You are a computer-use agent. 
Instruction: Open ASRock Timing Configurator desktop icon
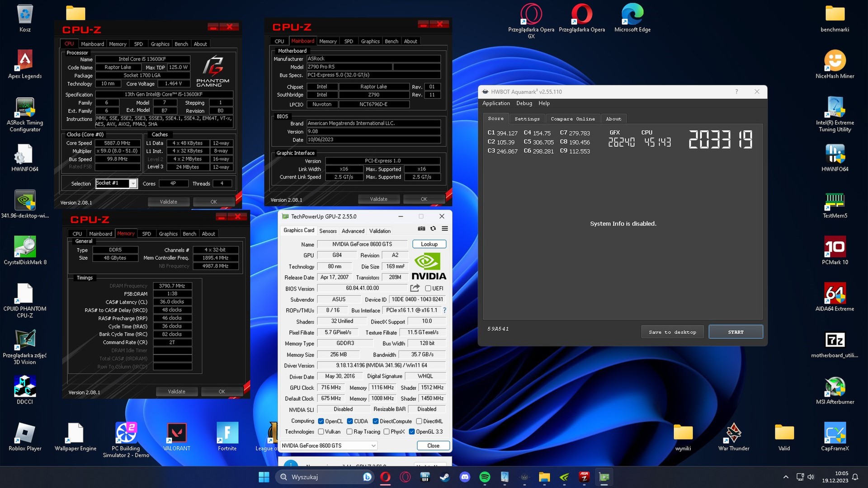(x=25, y=115)
